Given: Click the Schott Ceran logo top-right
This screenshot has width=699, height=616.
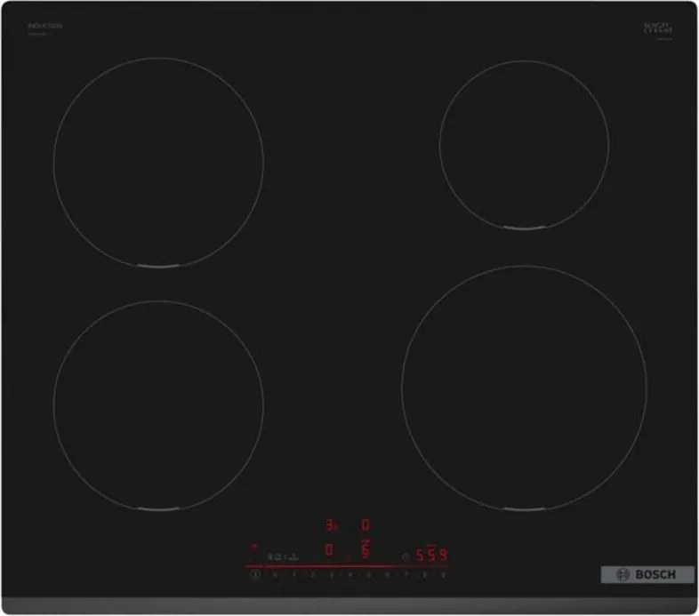Looking at the screenshot, I should pyautogui.click(x=658, y=28).
